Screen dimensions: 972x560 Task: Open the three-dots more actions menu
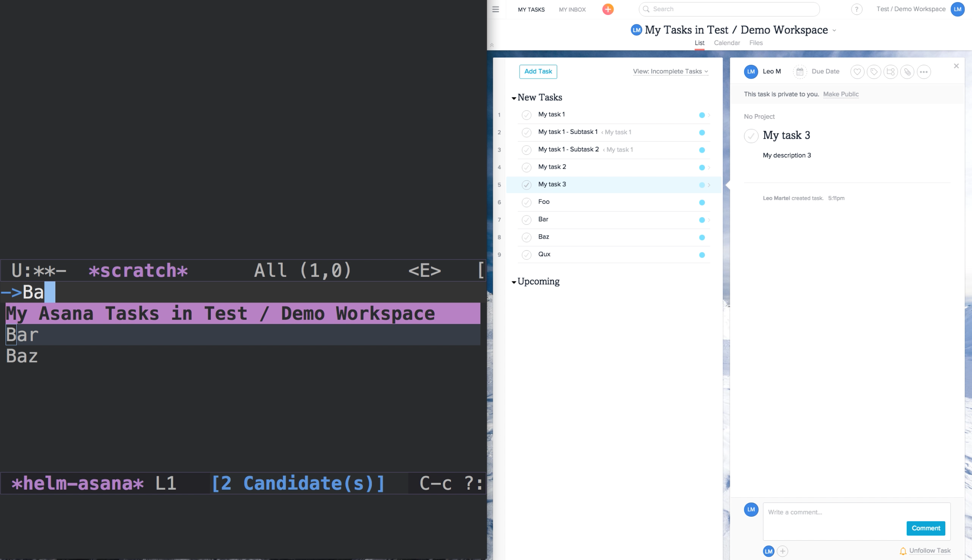[924, 72]
